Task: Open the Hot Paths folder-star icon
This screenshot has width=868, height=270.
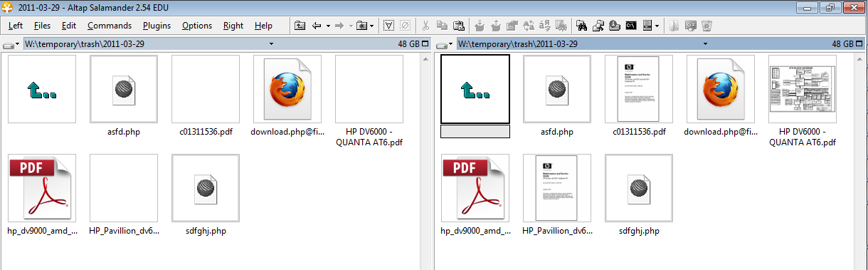Action: (361, 26)
